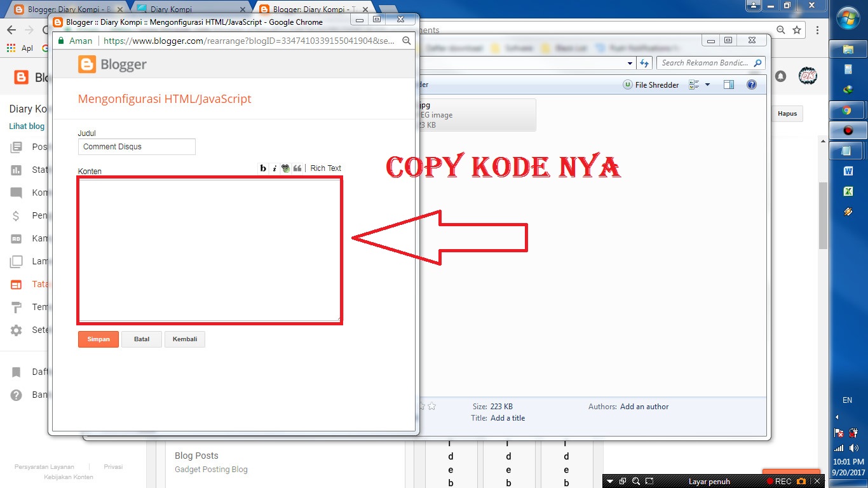Image resolution: width=868 pixels, height=488 pixels.
Task: Open the Chrome user profile button
Action: point(754,5)
